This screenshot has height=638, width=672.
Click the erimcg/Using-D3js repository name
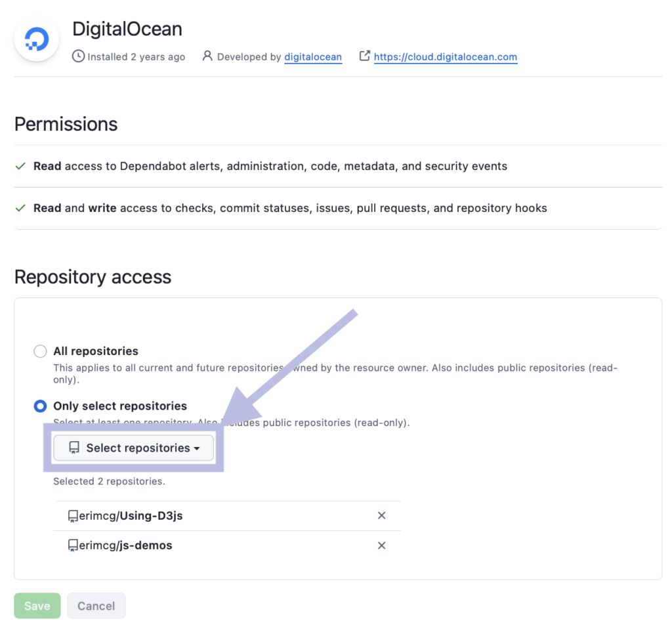tap(131, 516)
